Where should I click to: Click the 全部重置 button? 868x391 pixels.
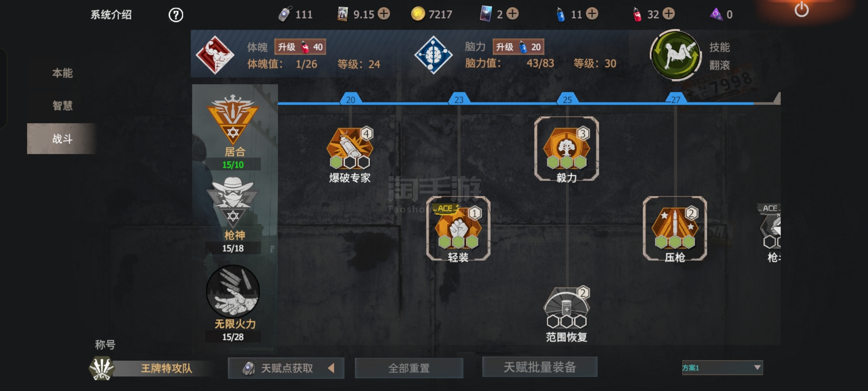(409, 368)
